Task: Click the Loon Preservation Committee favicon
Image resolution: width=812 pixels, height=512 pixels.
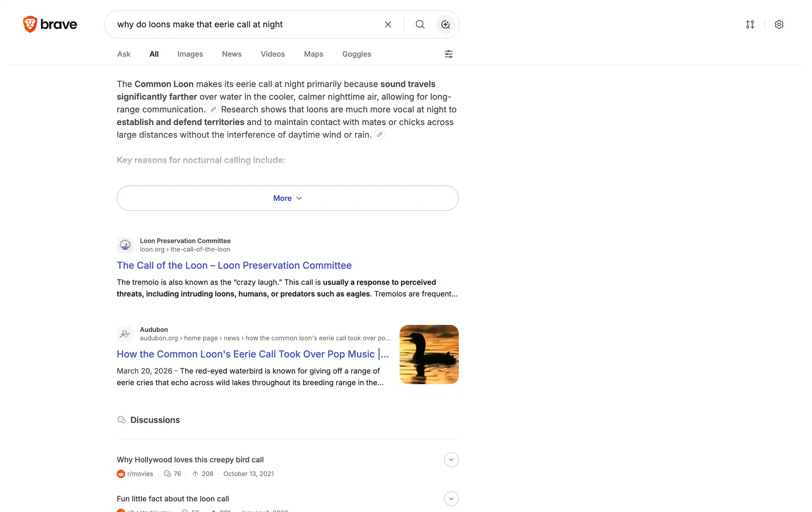Action: 125,245
